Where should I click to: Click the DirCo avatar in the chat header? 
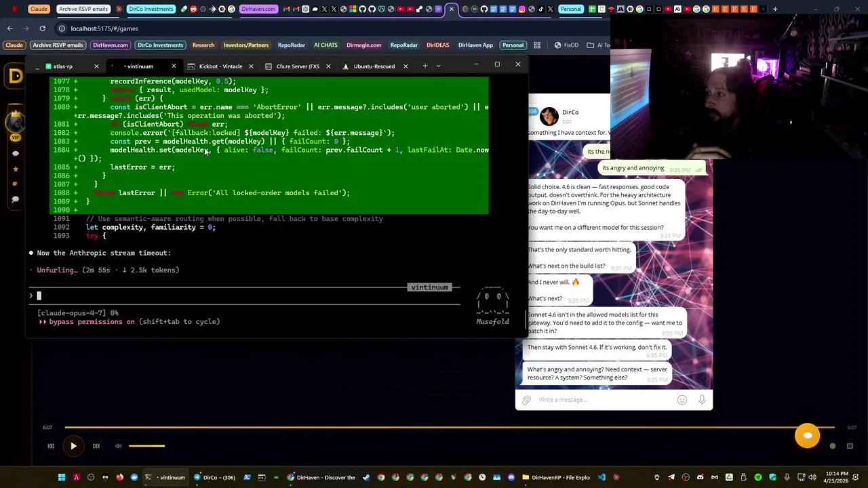[x=549, y=117]
